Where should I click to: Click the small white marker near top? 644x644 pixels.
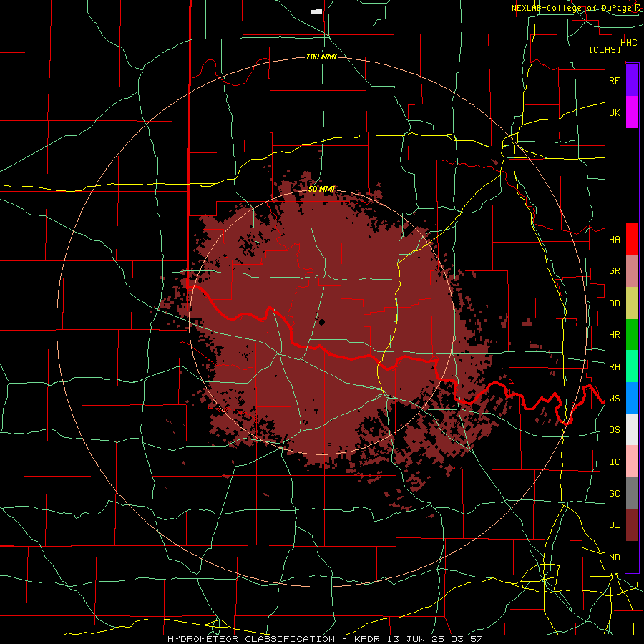(x=316, y=11)
